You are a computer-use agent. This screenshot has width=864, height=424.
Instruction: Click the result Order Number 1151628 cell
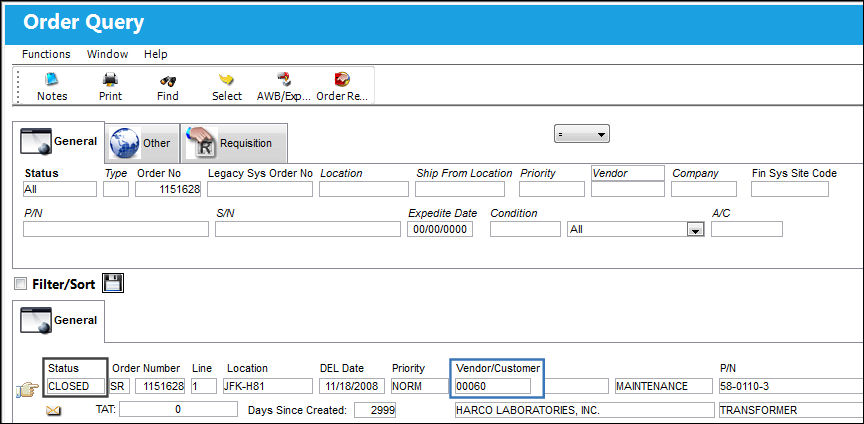(x=160, y=386)
